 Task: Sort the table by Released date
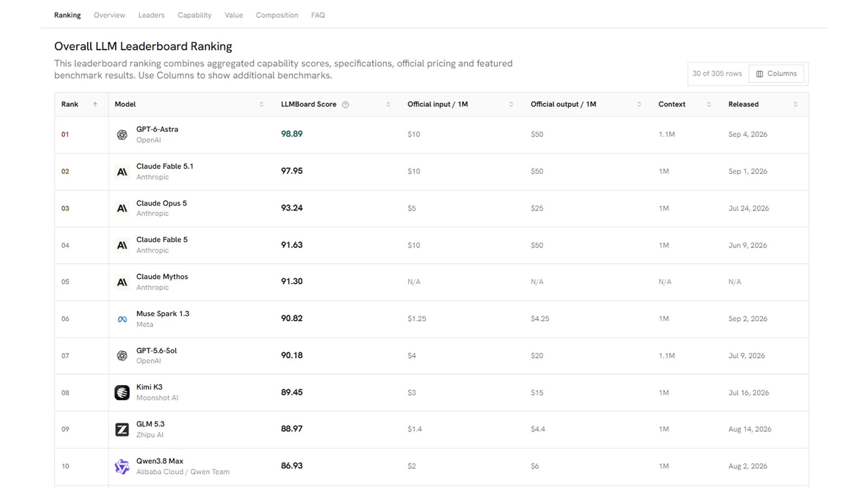[796, 104]
